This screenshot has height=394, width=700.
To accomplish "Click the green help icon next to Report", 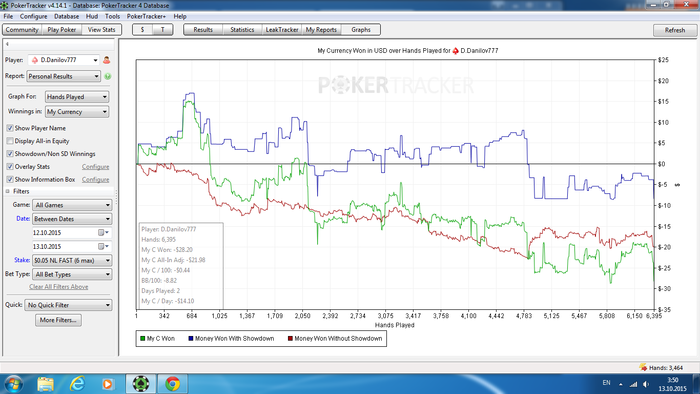I will click(x=108, y=76).
